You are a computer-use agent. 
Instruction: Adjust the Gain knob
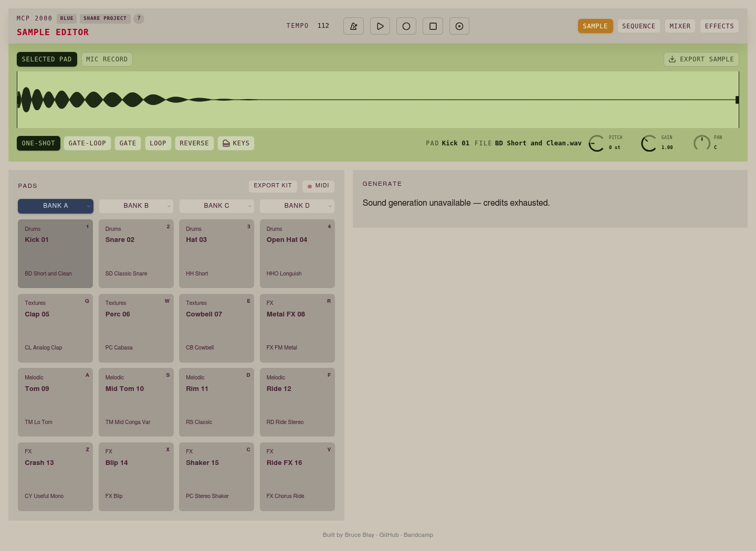649,143
